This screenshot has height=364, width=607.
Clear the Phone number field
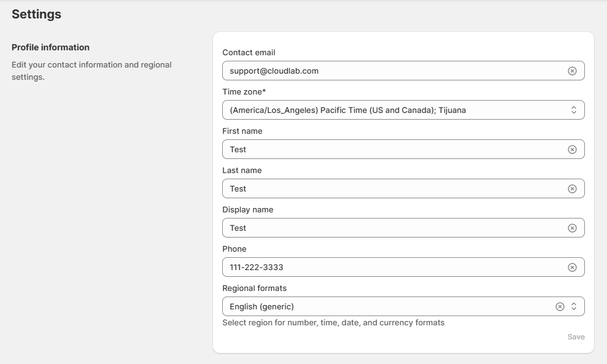[572, 267]
